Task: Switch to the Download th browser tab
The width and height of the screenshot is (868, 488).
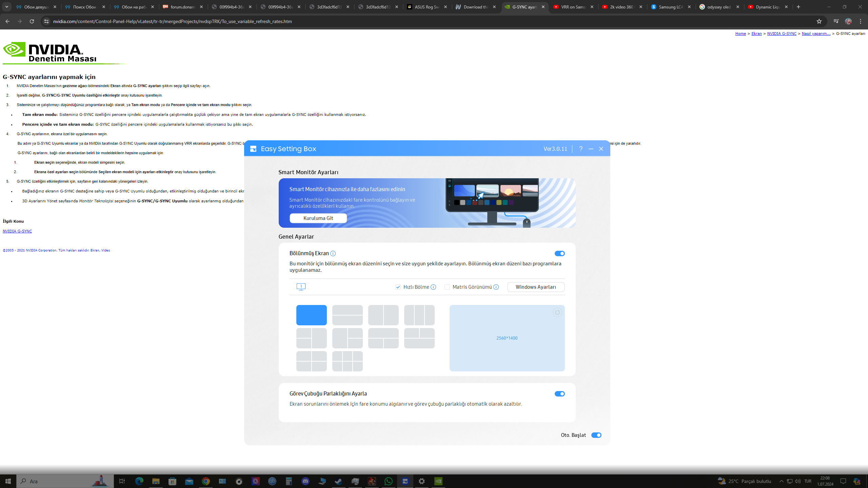Action: pos(476,7)
